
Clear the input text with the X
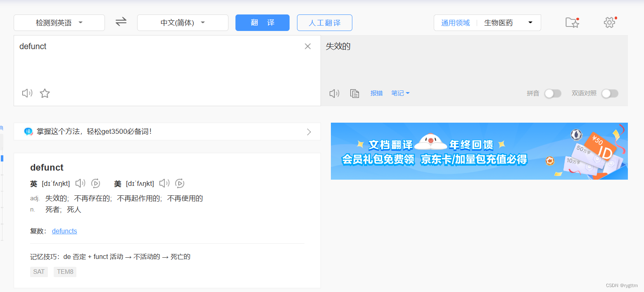click(x=307, y=46)
